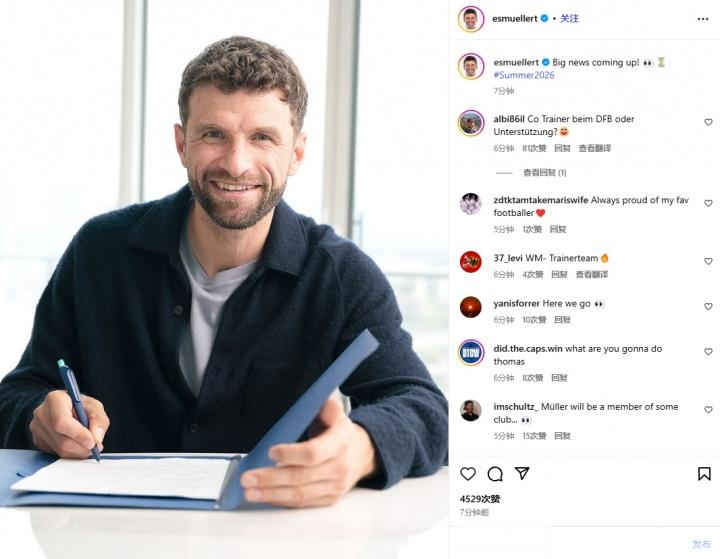
Task: Open esmuellert profile avatar in header
Action: pyautogui.click(x=471, y=19)
